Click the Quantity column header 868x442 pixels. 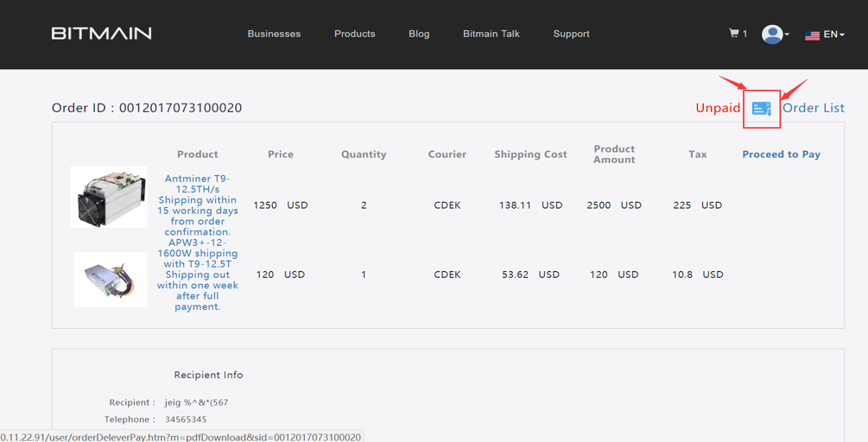pyautogui.click(x=364, y=155)
